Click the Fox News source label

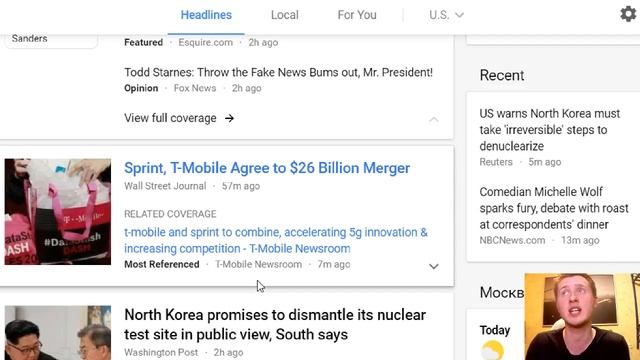195,88
